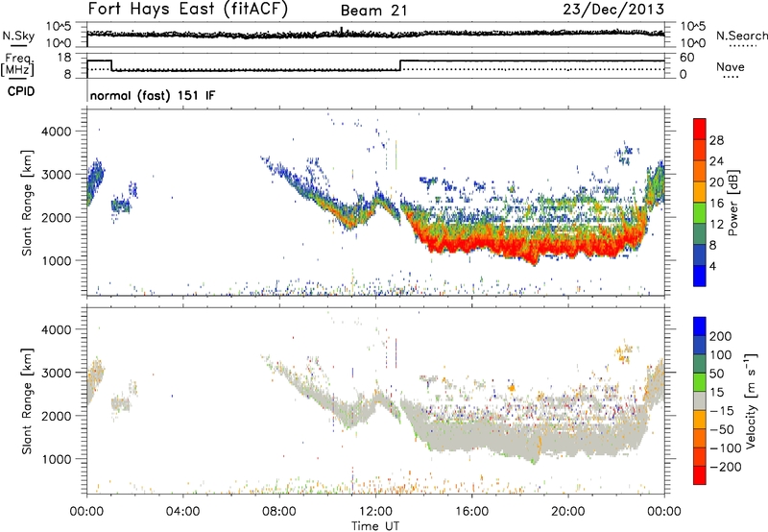The width and height of the screenshot is (768, 532).
Task: Click the 'N.Search' legend label
Action: pyautogui.click(x=741, y=36)
